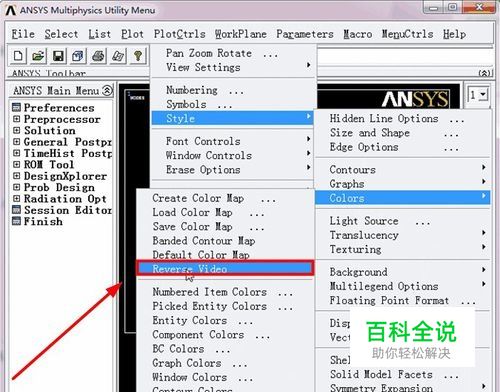Open the PlotCtrls menu
This screenshot has height=392, width=500.
tap(179, 34)
